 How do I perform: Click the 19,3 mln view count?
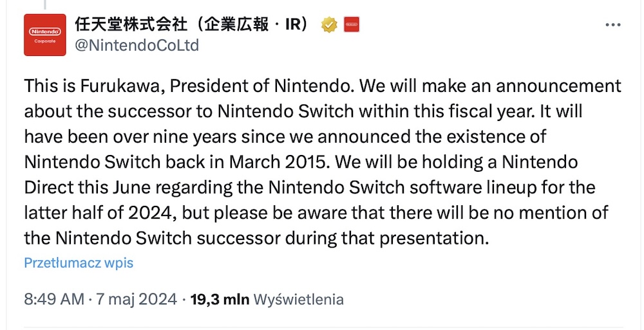coord(220,299)
